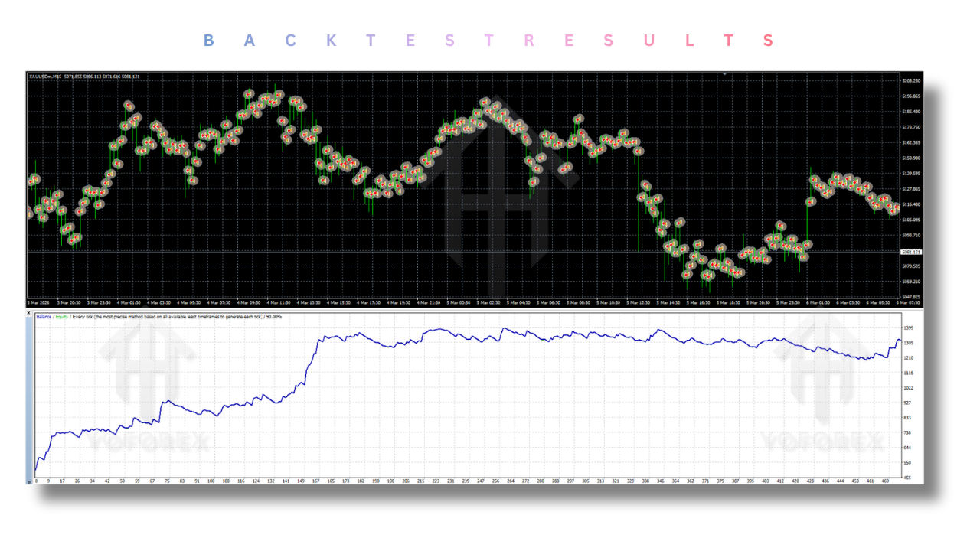Click the Equity legend label in the graph
The width and height of the screenshot is (980, 551).
(62, 316)
